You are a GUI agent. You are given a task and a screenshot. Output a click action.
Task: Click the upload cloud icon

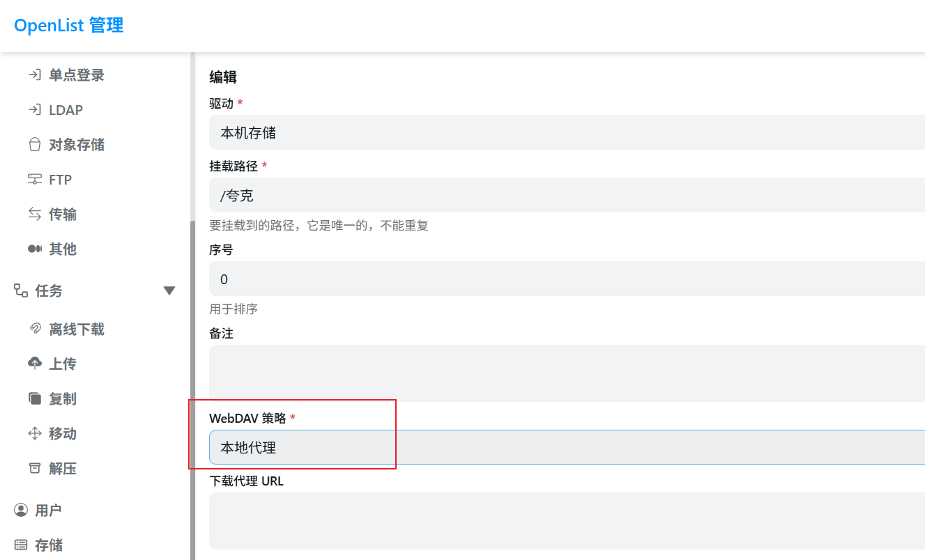tap(34, 364)
